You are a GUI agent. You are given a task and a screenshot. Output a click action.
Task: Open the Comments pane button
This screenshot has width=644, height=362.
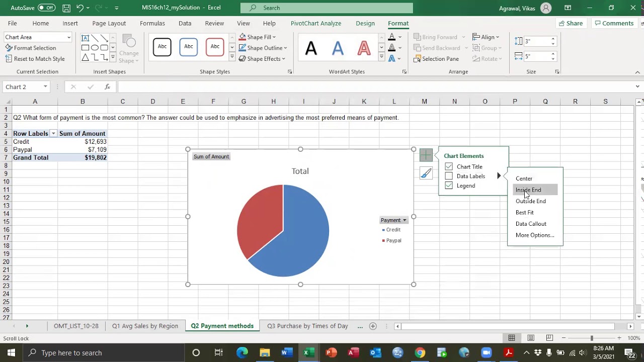point(614,23)
